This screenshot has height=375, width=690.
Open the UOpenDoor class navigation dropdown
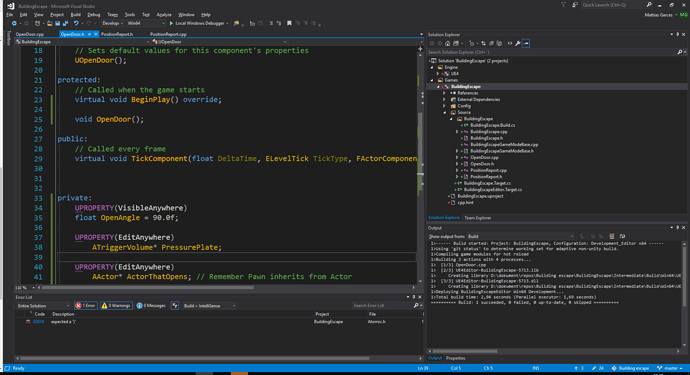point(219,42)
